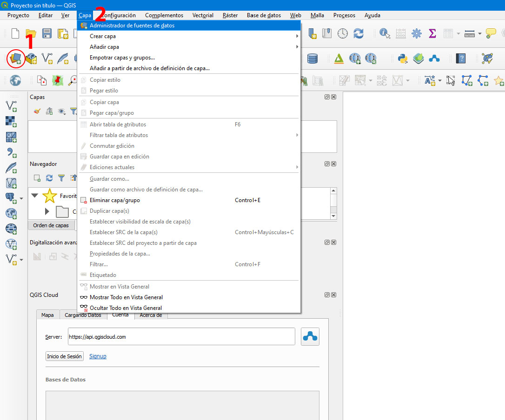Open temporal controller clock icon
The image size is (505, 420).
coord(343,33)
